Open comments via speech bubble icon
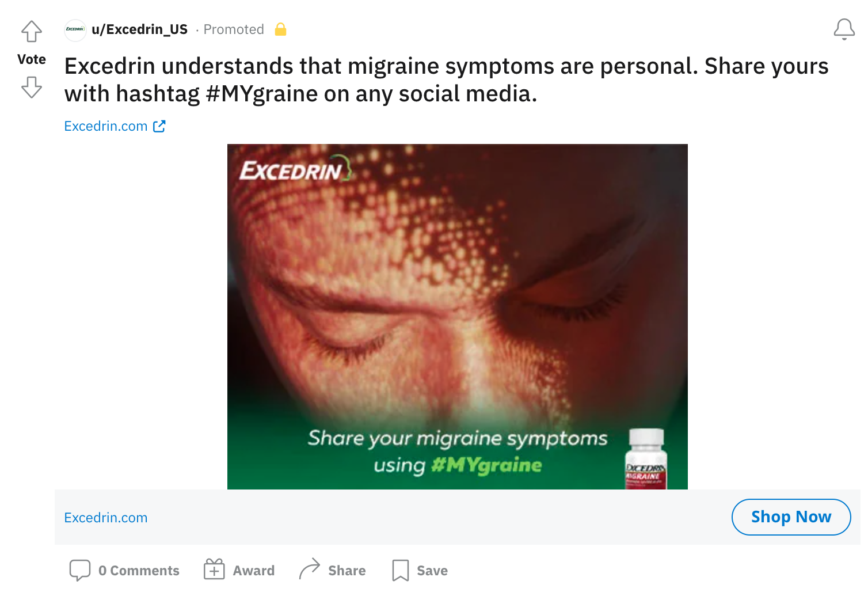This screenshot has height=592, width=868. tap(80, 570)
